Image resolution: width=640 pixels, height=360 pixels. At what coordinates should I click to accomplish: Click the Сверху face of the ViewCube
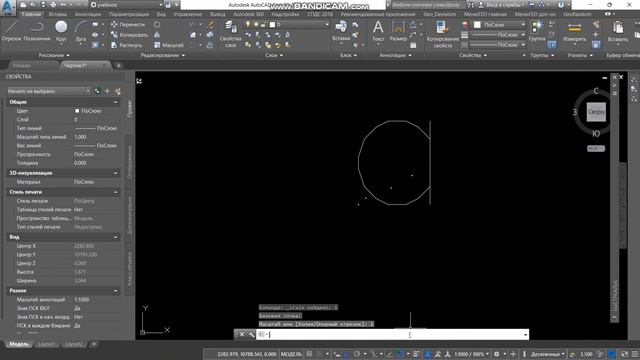596,112
